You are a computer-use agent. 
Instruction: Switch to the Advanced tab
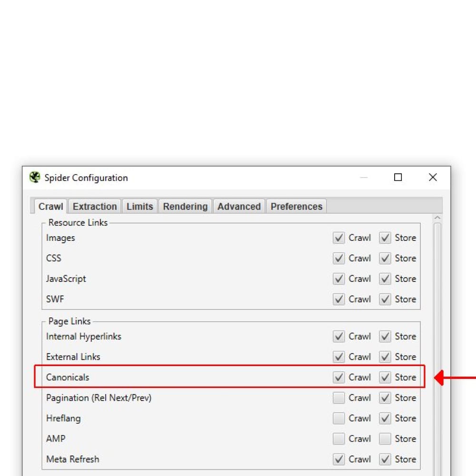(238, 206)
